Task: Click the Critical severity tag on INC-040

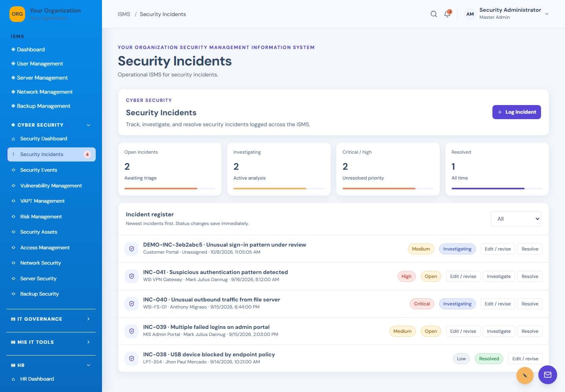Action: pyautogui.click(x=422, y=304)
